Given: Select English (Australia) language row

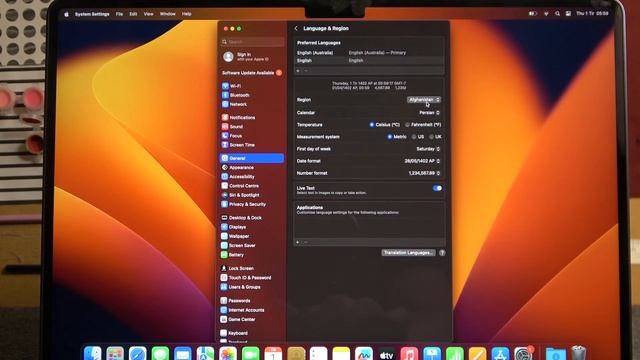Looking at the screenshot, I should coord(369,53).
